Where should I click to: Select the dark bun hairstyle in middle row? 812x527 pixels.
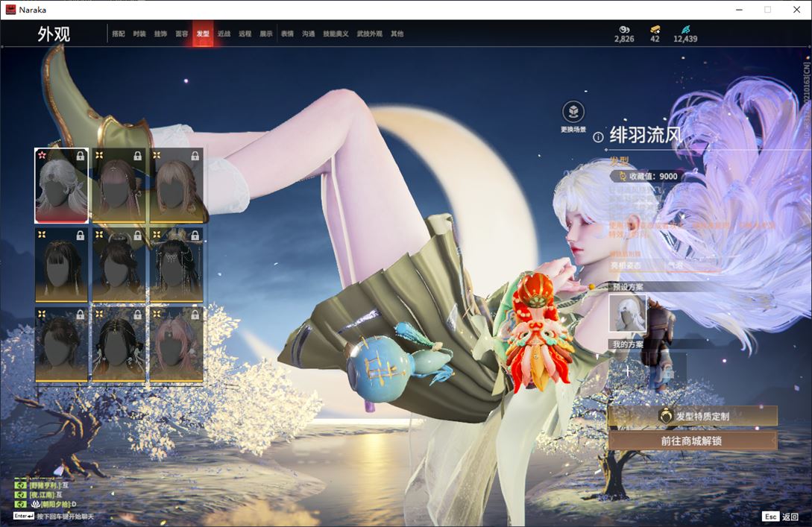point(119,265)
